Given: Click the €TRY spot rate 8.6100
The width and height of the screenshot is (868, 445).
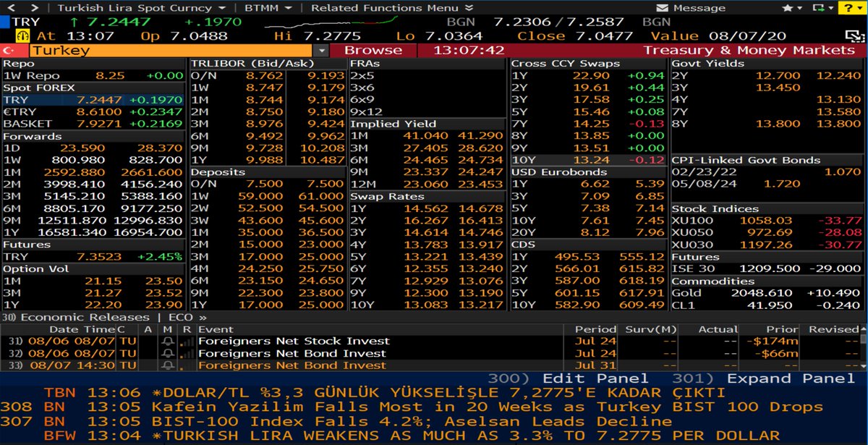Looking at the screenshot, I should coord(98,112).
